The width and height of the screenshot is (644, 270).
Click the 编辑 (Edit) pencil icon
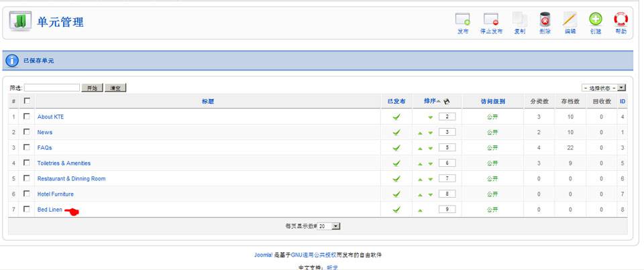(x=570, y=19)
